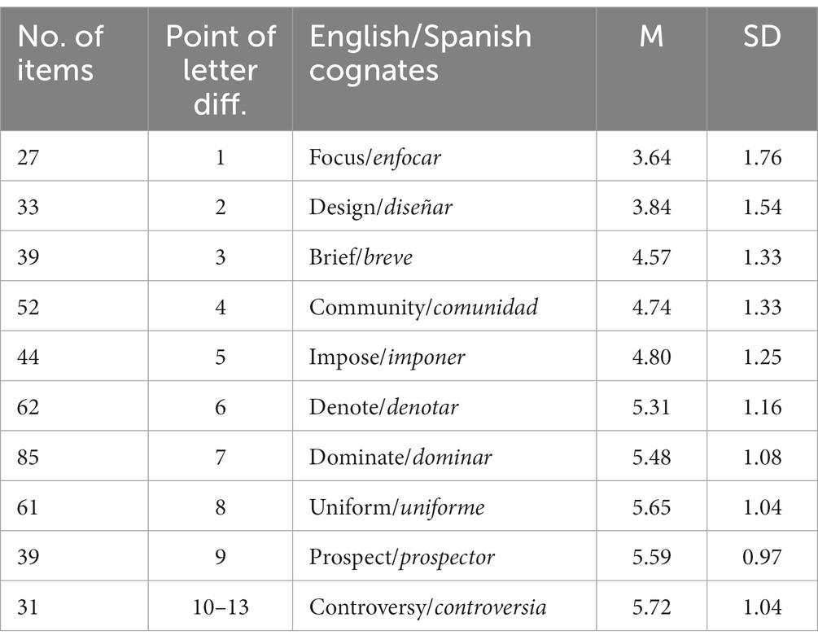The width and height of the screenshot is (818, 644).
Task: Select the SD value 0.97
Action: 762,557
